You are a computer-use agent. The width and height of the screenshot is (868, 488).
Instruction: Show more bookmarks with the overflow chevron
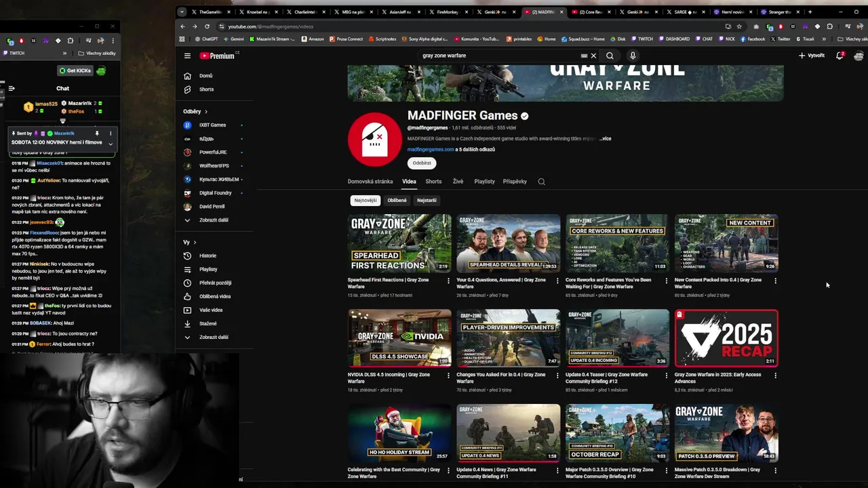(x=824, y=39)
